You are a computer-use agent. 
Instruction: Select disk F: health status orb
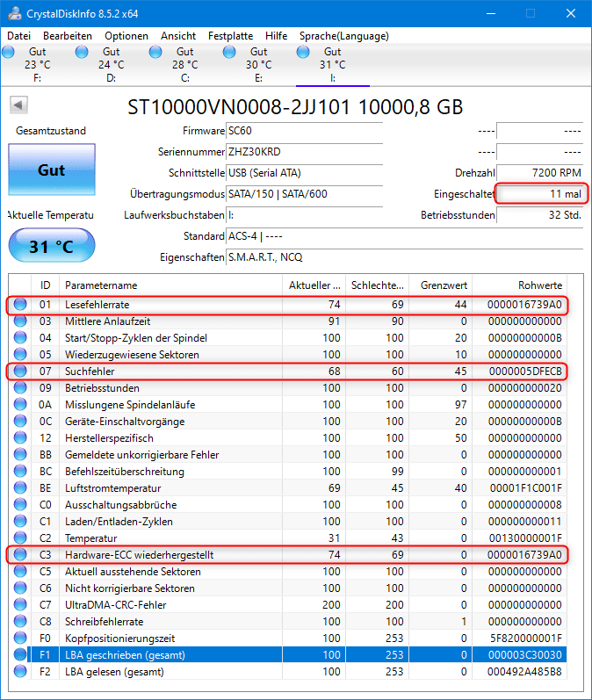point(9,52)
